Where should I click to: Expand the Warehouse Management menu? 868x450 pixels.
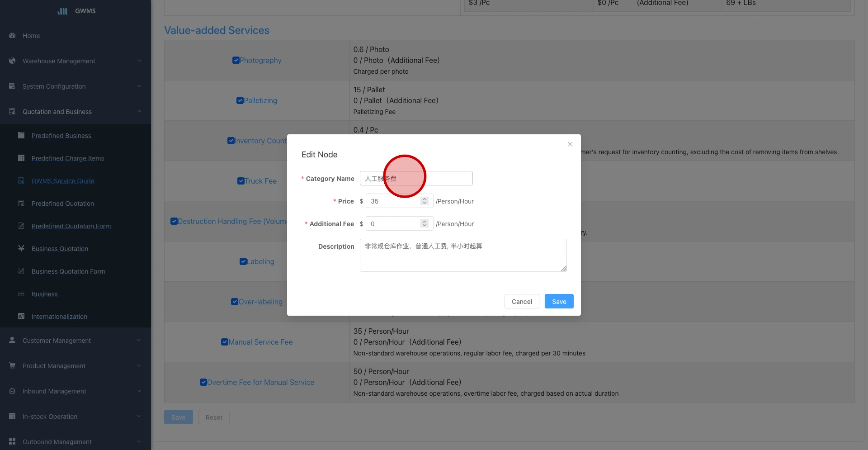coord(139,61)
